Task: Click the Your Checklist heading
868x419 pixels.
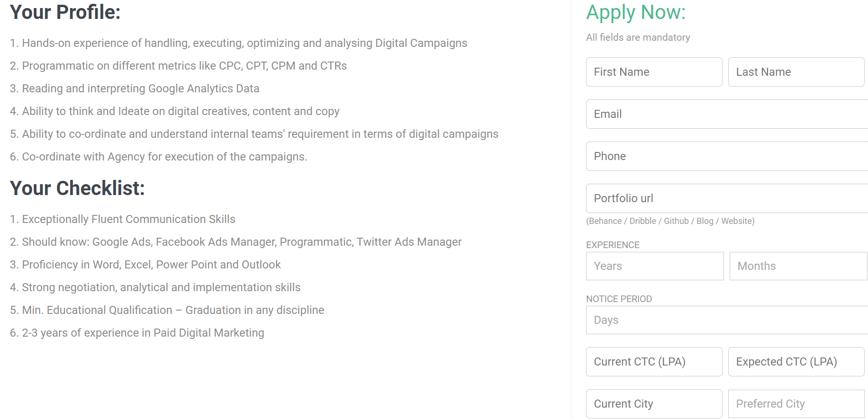Action: [77, 188]
